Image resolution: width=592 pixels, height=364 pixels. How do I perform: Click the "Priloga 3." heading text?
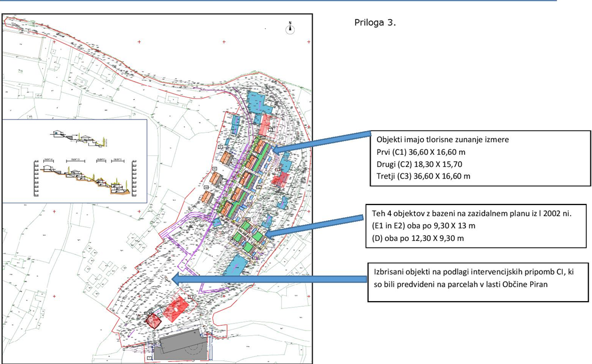pos(375,24)
